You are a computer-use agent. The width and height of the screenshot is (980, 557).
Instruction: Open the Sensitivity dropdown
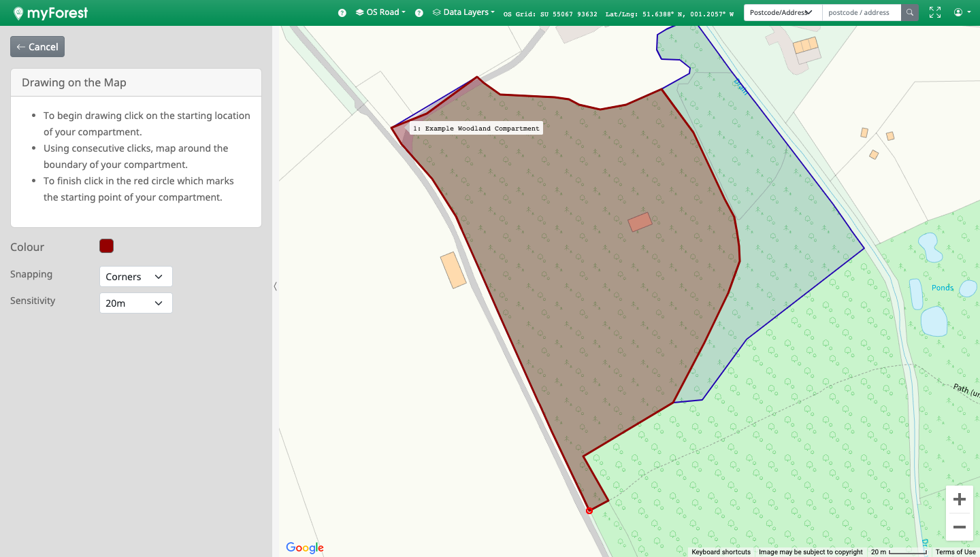click(x=135, y=303)
